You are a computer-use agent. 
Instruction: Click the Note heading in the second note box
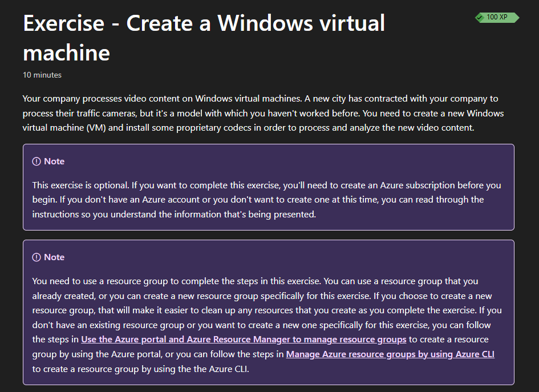[54, 257]
